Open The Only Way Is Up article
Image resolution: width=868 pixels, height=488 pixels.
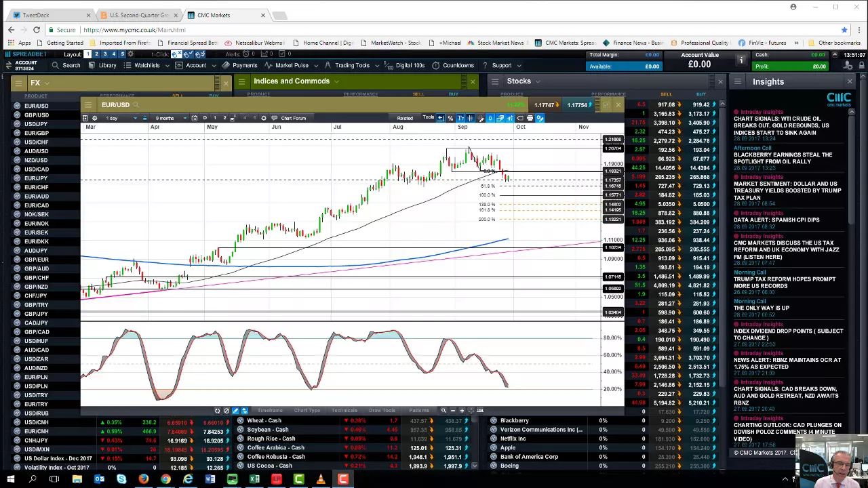[x=761, y=308]
